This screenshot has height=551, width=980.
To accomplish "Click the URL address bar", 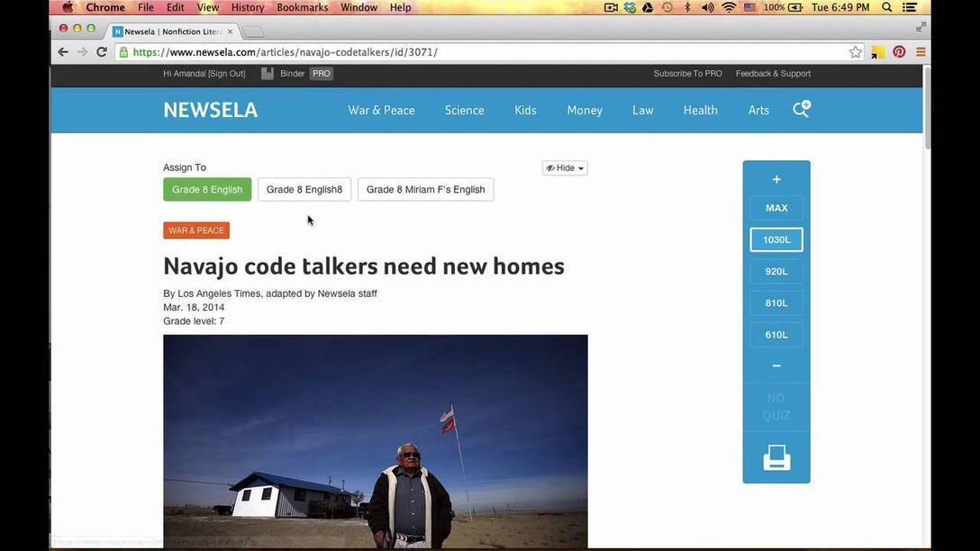I will [486, 52].
